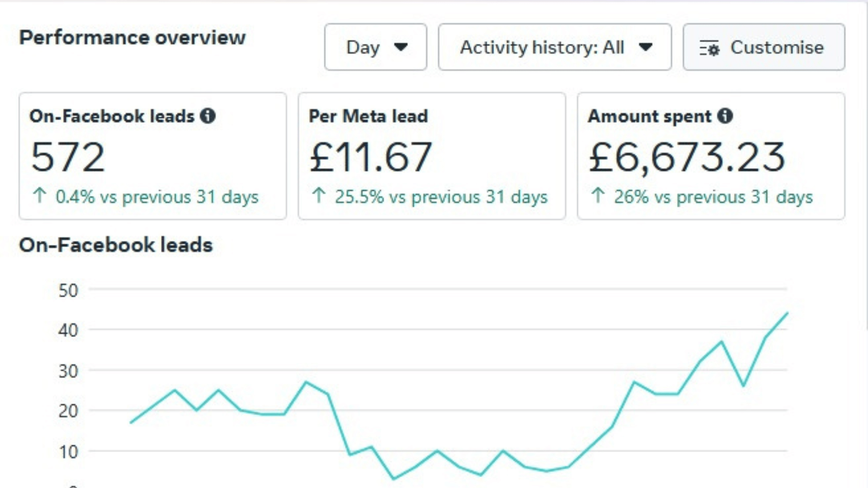This screenshot has width=868, height=488.
Task: Click the Performance overview title
Action: (x=132, y=38)
